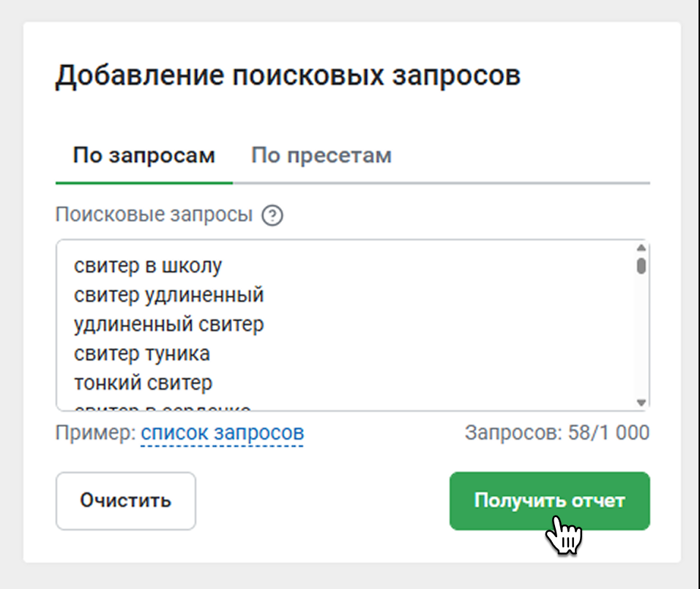Screen dimensions: 700x589
Task: Open the список запросов example link
Action: tap(223, 433)
